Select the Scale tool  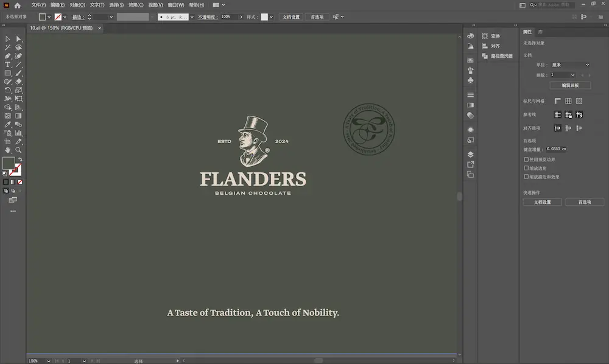pyautogui.click(x=18, y=90)
